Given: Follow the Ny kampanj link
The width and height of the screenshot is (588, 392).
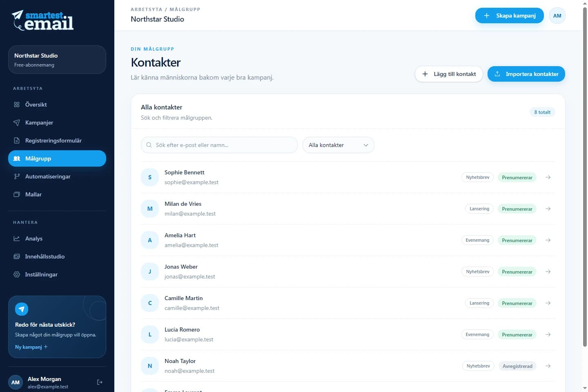Looking at the screenshot, I should pos(31,347).
